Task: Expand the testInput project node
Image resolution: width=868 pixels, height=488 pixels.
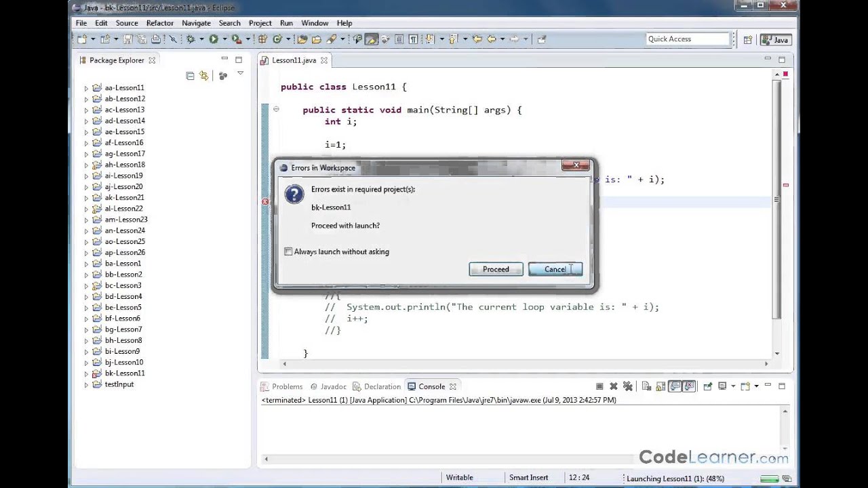Action: (86, 384)
